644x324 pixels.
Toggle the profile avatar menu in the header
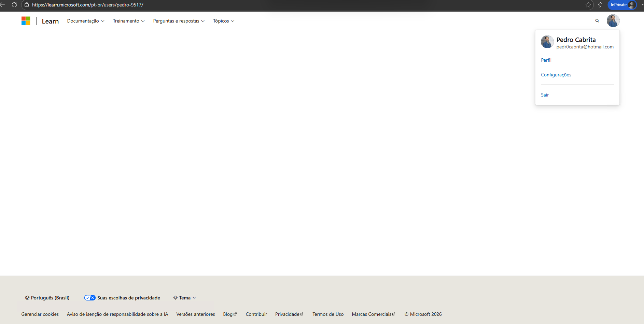[x=613, y=21]
